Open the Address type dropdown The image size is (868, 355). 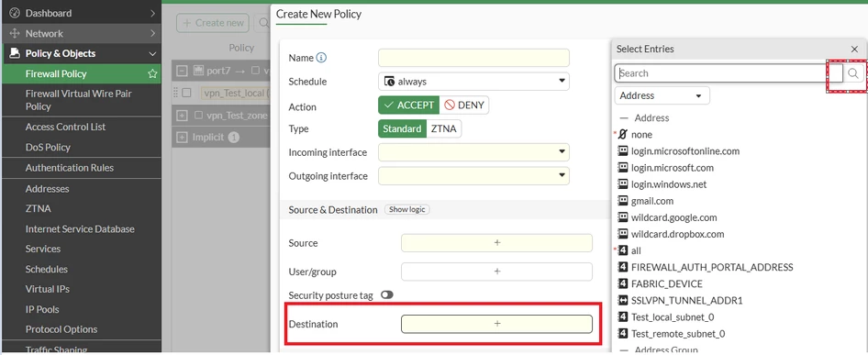(x=662, y=95)
